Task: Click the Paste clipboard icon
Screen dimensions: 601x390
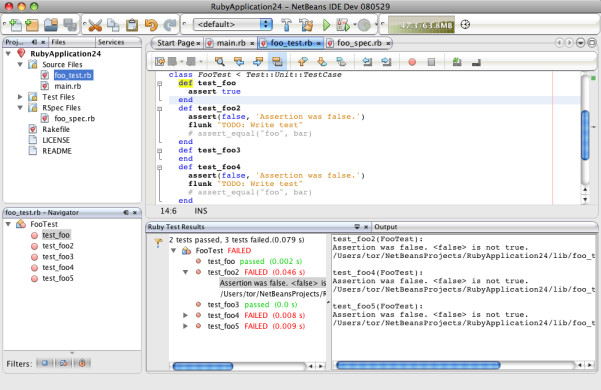Action: point(132,25)
